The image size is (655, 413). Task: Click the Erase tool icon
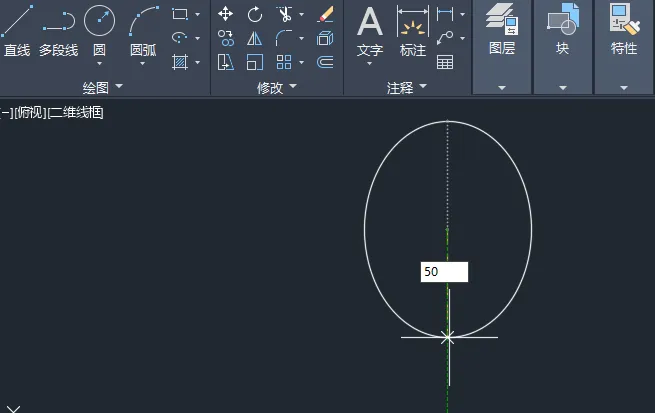[325, 14]
